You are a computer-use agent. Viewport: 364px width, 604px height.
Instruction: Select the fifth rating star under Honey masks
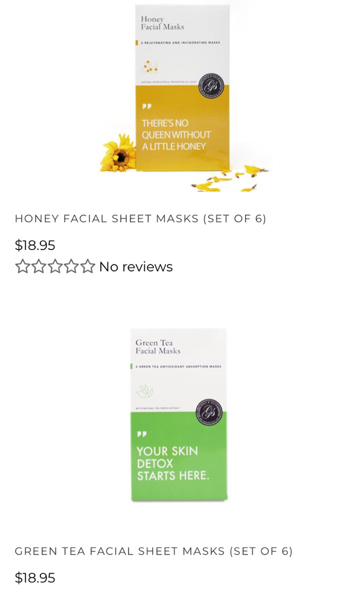pyautogui.click(x=88, y=266)
